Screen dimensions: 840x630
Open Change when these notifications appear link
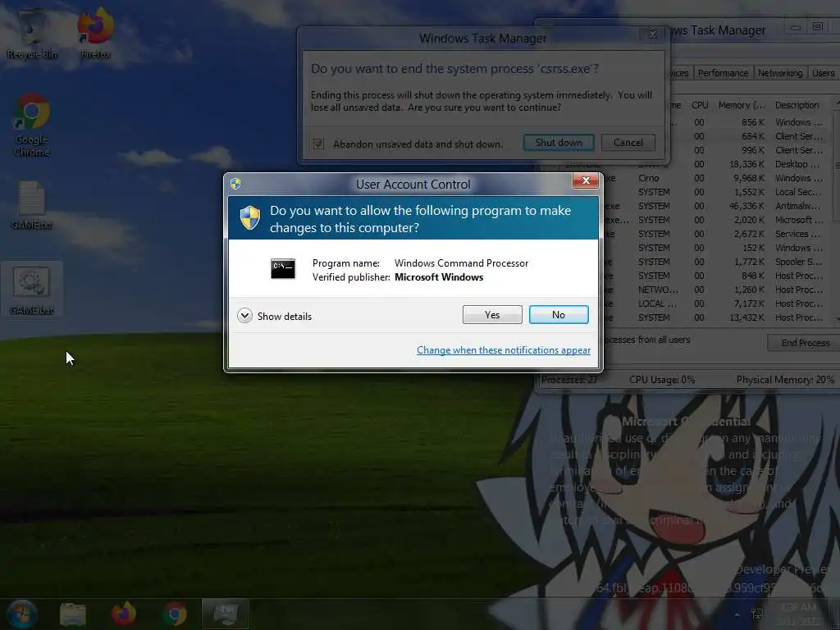click(x=504, y=349)
